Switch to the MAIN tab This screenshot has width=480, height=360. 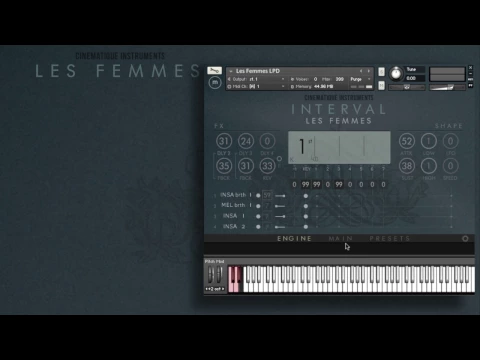tap(340, 239)
